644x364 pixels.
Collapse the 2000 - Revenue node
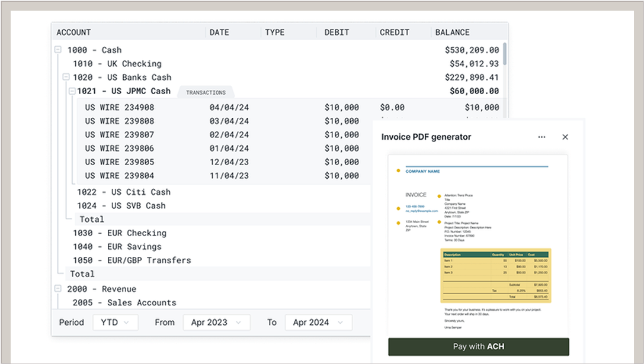pos(58,289)
